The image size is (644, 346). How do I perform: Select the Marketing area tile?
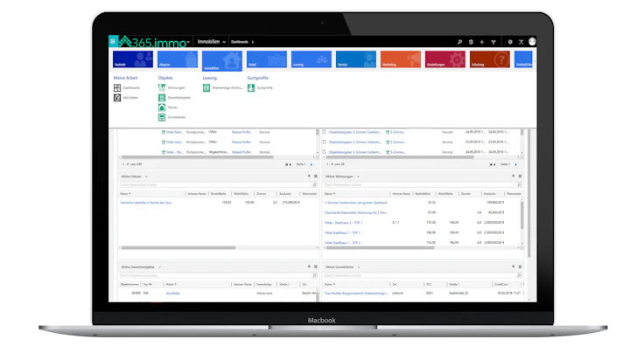401,59
